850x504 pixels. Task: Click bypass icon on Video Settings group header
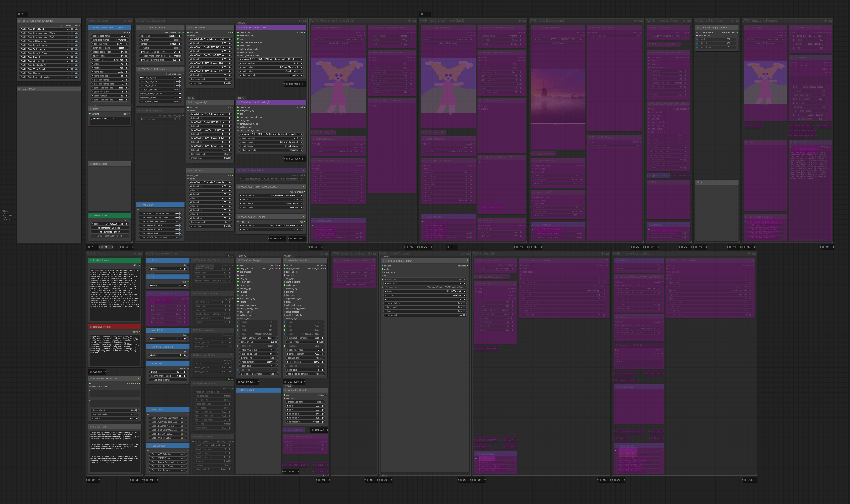(125, 21)
